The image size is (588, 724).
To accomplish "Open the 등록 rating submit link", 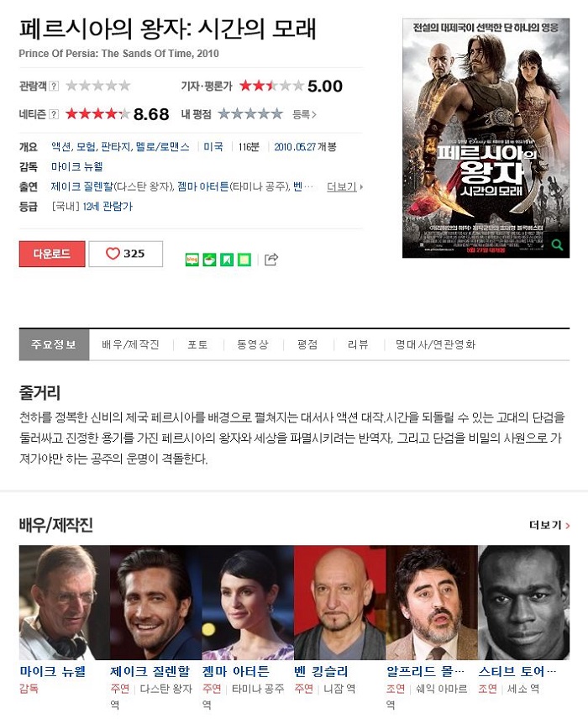I will pyautogui.click(x=304, y=114).
